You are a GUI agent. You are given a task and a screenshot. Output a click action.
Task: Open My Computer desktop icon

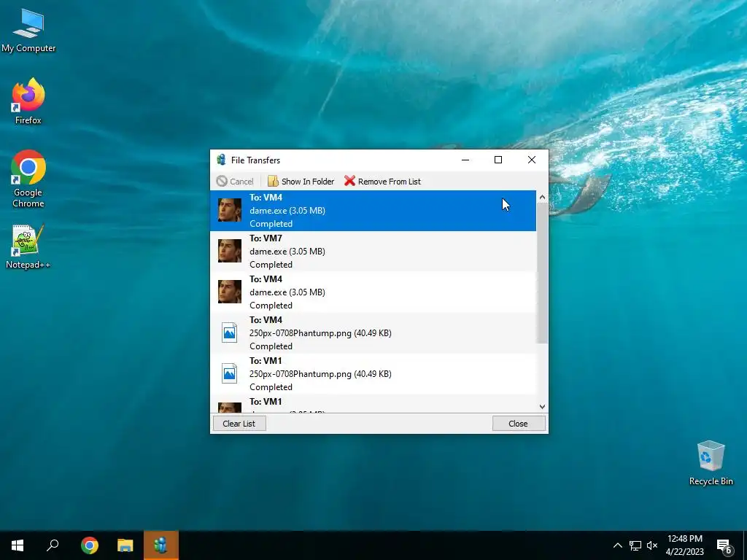pyautogui.click(x=28, y=31)
